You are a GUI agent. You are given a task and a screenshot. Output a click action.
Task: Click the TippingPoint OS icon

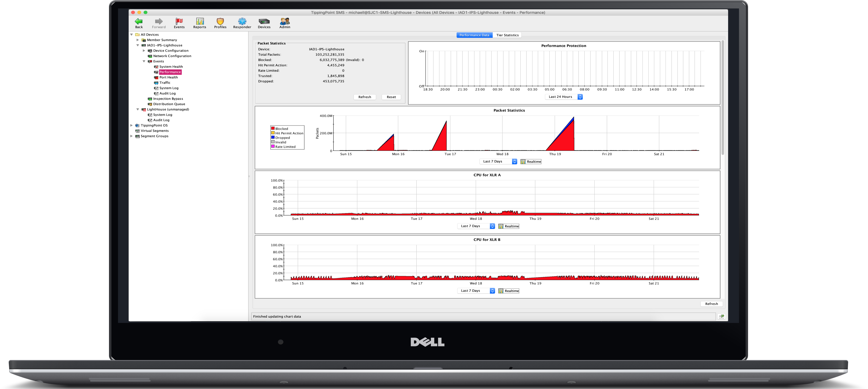click(x=137, y=125)
